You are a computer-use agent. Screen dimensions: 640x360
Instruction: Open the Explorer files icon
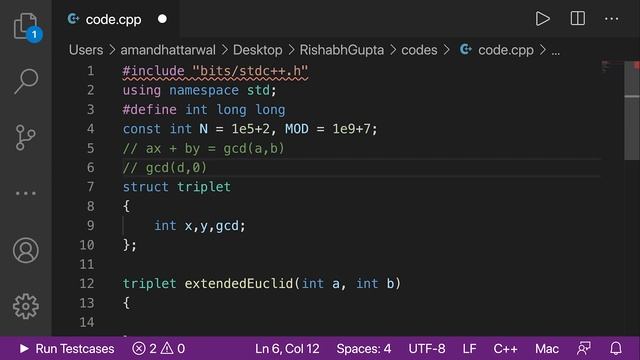[25, 26]
